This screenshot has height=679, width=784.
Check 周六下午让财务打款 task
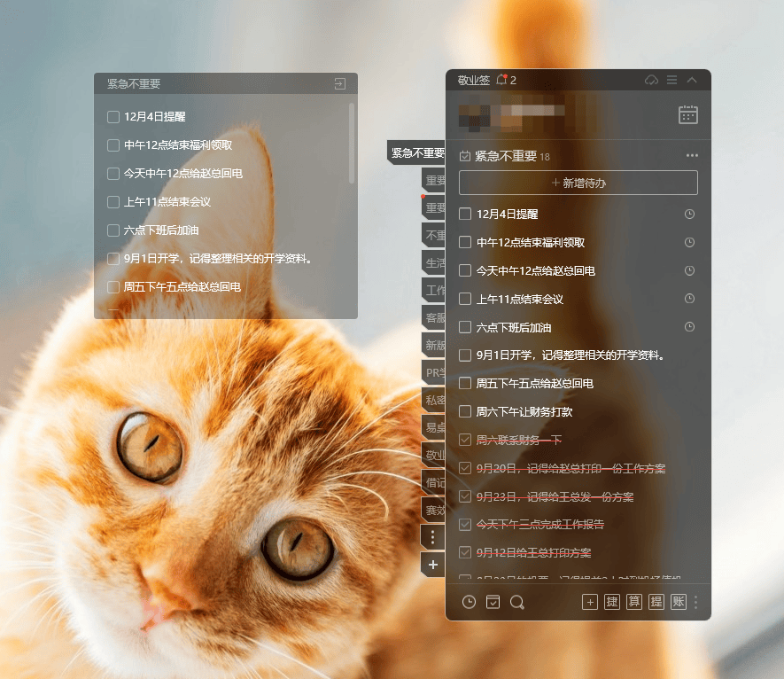pos(465,412)
